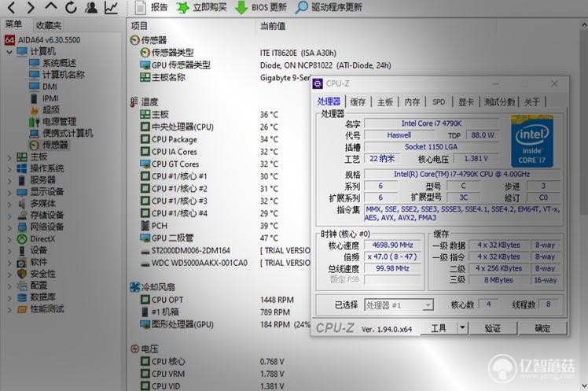The image size is (588, 391).
Task: Open 关于 tab in CPU-Z
Action: [x=531, y=101]
